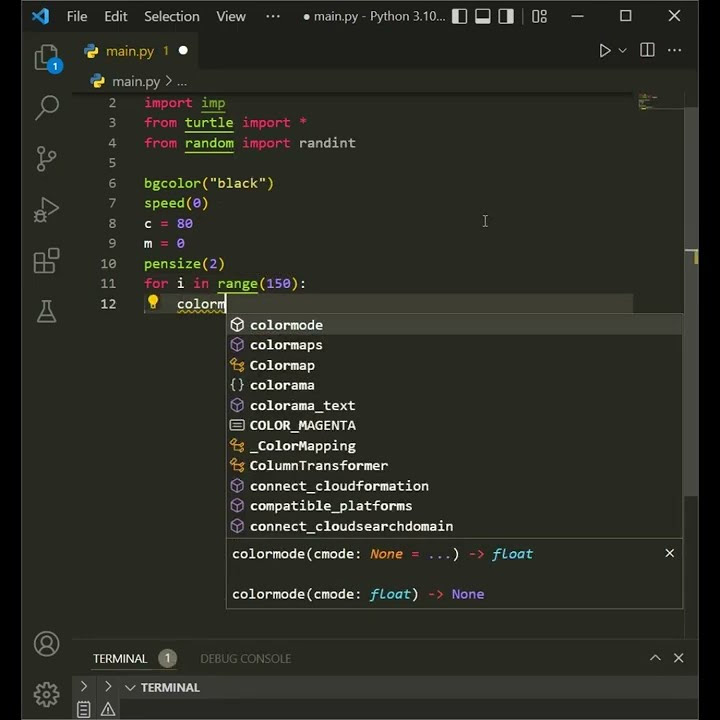This screenshot has width=720, height=720.
Task: Open the run button dropdown arrow
Action: 623,51
